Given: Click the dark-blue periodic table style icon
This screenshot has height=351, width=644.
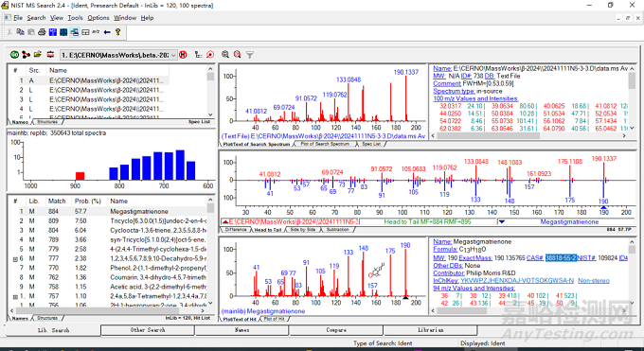Looking at the screenshot, I should 63,32.
